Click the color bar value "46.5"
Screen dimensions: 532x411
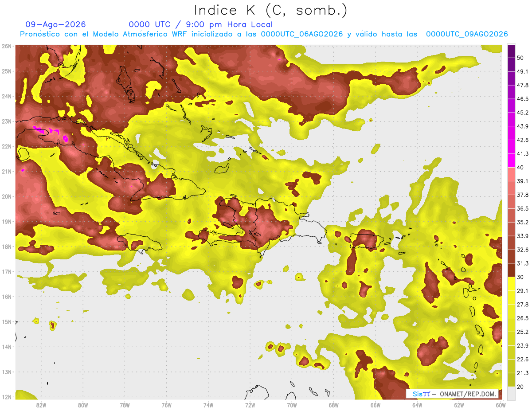coord(522,99)
